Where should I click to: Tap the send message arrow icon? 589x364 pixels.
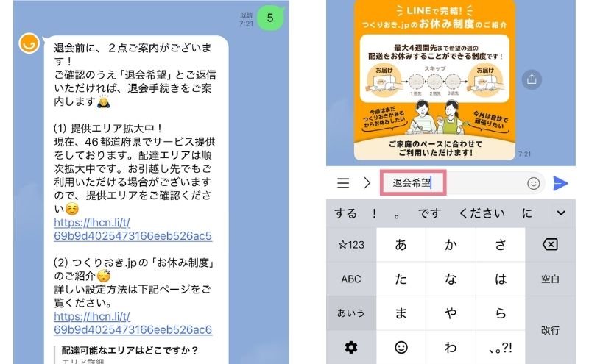point(560,183)
